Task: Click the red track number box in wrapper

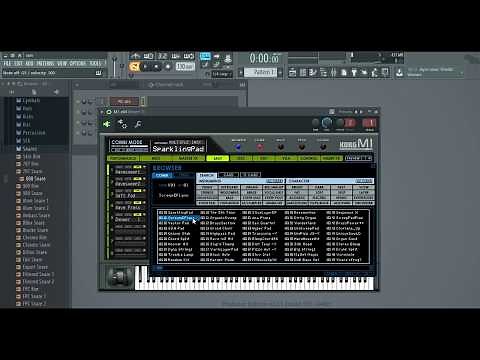Action: [369, 123]
